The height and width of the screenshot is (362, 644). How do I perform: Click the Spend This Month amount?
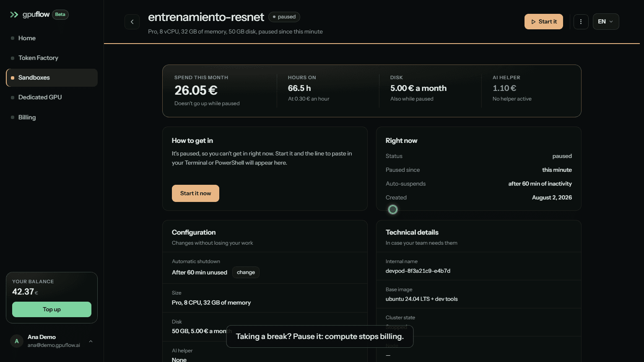(x=196, y=90)
